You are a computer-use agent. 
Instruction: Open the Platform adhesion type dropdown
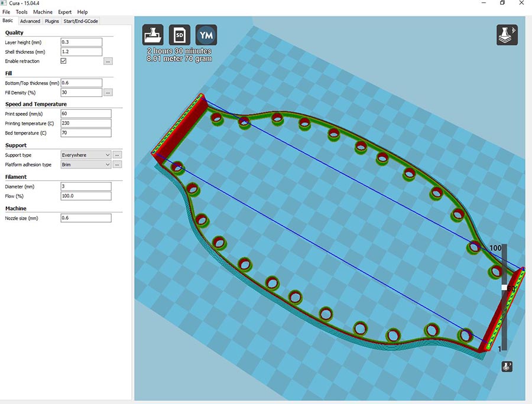click(86, 164)
